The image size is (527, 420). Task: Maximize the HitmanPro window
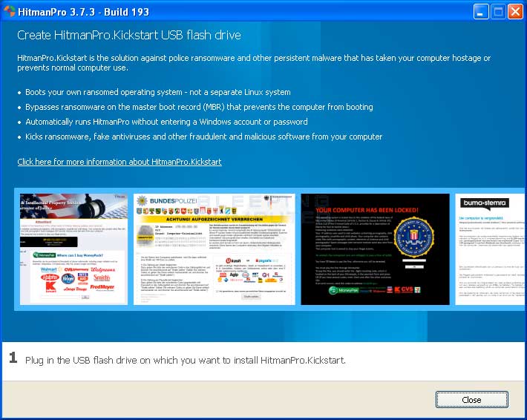pos(498,12)
